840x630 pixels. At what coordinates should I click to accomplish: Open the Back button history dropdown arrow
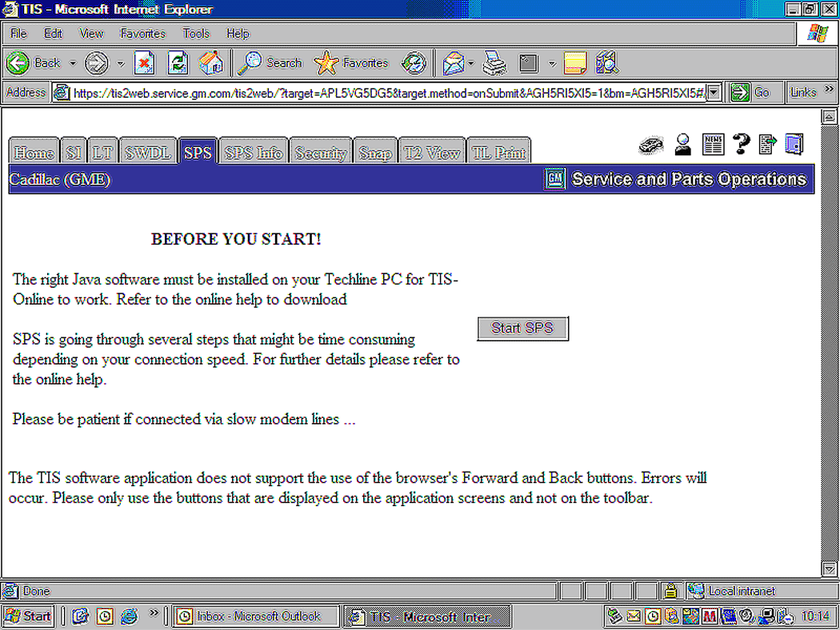pos(73,62)
